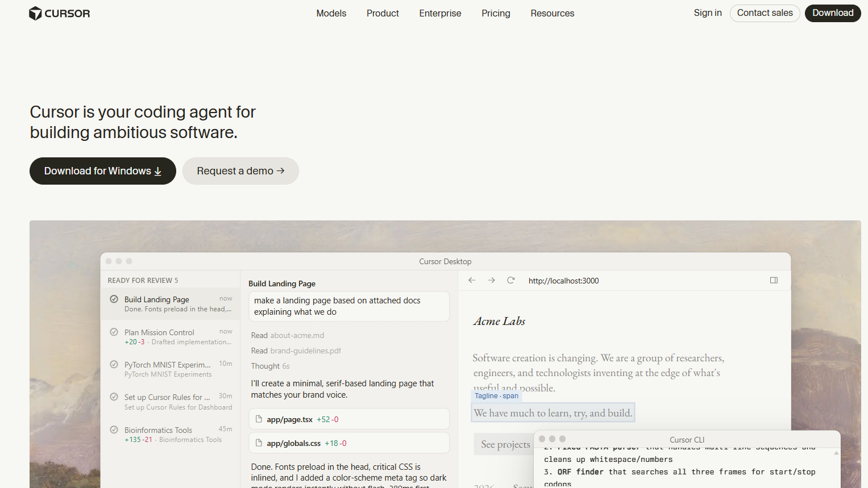Click the 'Read about-acme.md' step
This screenshot has height=488, width=868.
click(288, 335)
